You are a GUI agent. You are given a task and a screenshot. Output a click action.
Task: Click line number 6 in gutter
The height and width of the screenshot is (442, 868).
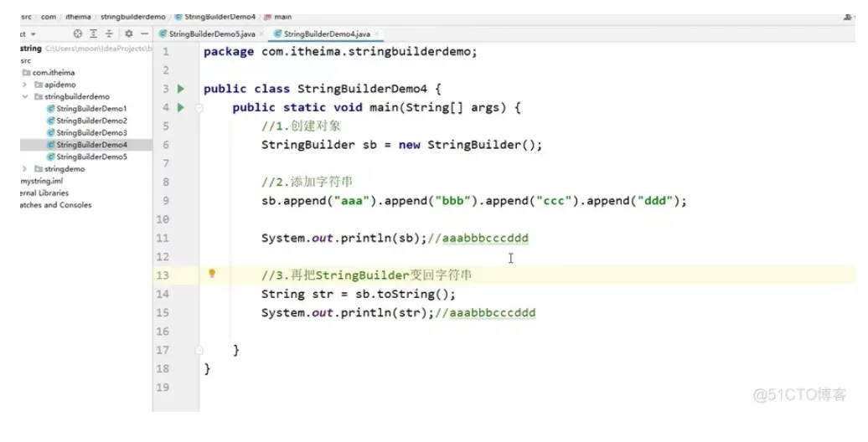[166, 145]
